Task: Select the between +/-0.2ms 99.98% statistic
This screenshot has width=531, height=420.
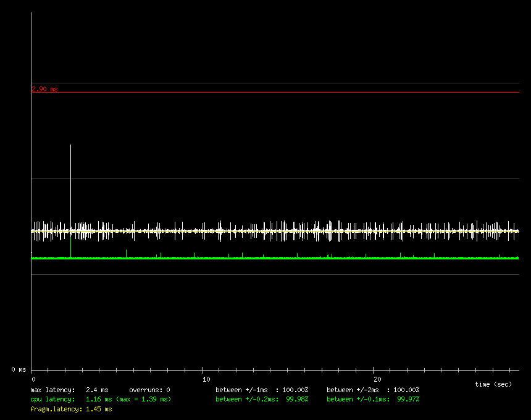Action: click(262, 399)
